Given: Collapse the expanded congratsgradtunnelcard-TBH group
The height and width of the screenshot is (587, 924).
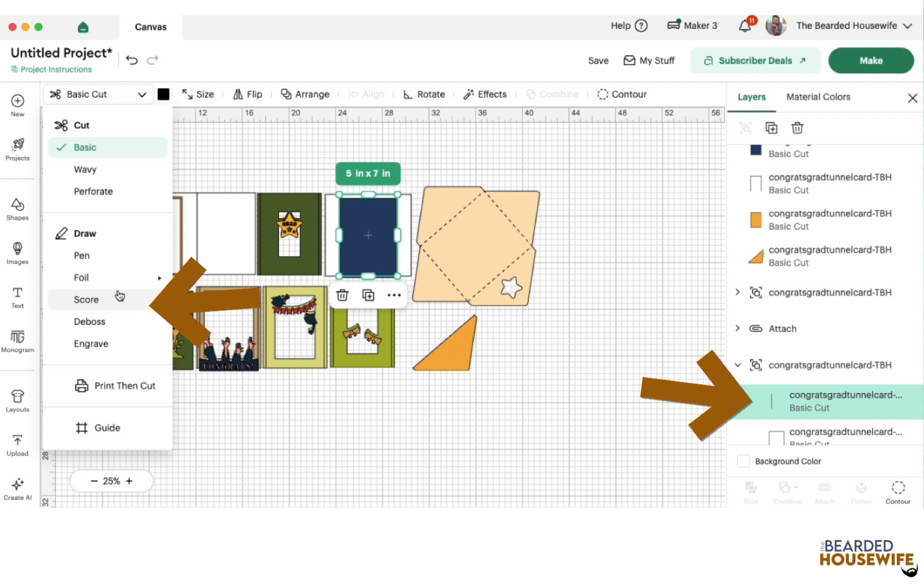Looking at the screenshot, I should [x=737, y=365].
